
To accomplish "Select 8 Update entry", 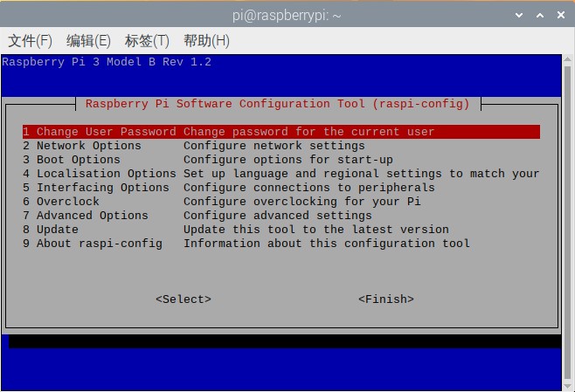I will pyautogui.click(x=281, y=230).
